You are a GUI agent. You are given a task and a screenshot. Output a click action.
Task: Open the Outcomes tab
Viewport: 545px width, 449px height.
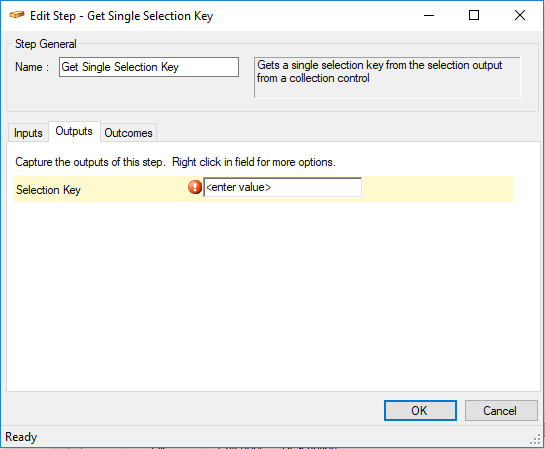click(128, 133)
